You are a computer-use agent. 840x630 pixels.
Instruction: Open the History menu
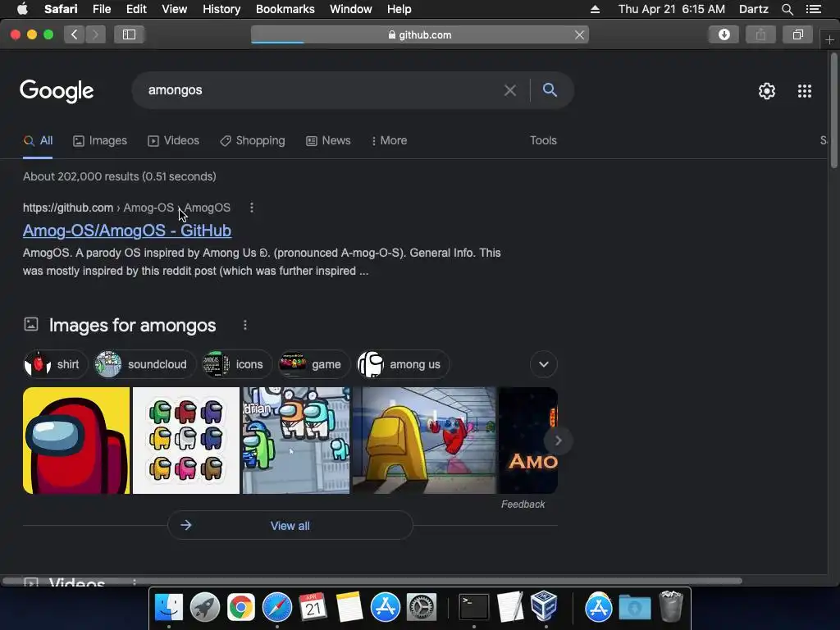coord(221,9)
